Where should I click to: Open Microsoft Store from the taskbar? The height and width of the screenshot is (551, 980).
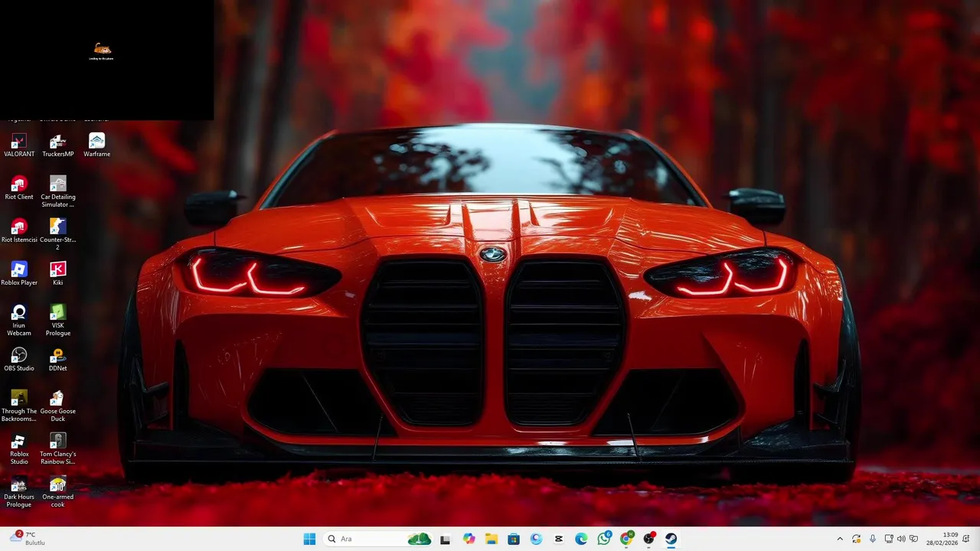pos(514,539)
